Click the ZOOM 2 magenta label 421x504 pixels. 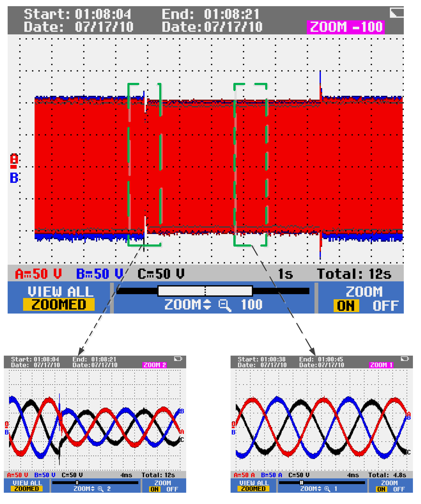[155, 365]
